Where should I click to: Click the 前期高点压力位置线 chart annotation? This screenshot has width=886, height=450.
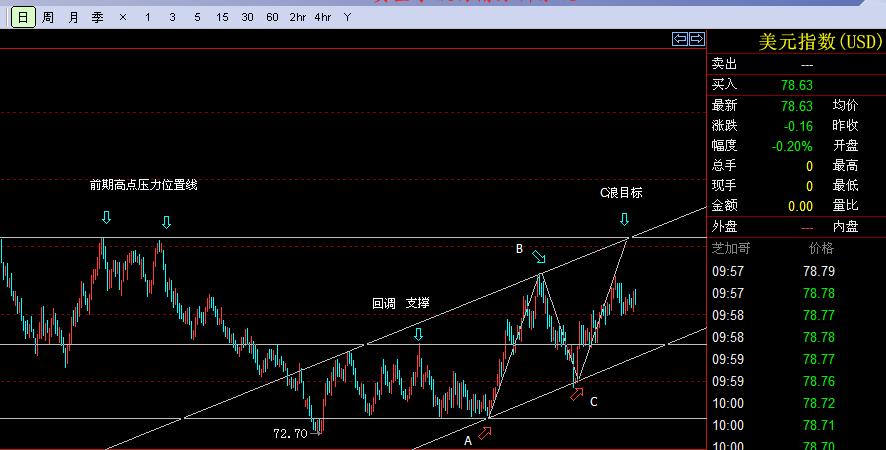(144, 185)
